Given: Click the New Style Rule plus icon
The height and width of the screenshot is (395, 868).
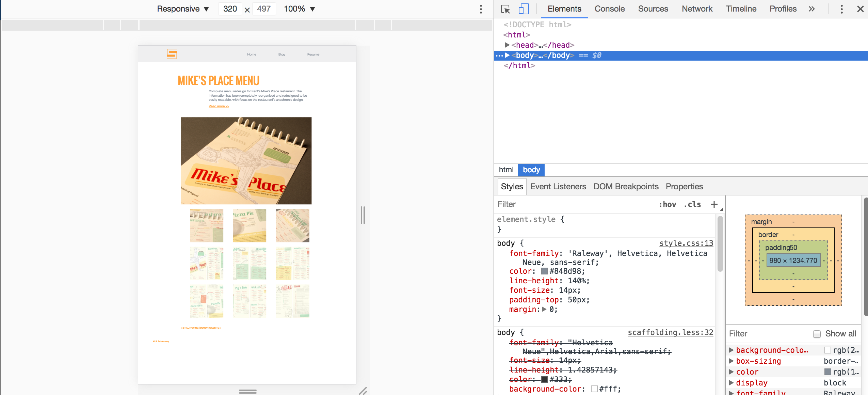Looking at the screenshot, I should click(x=714, y=204).
